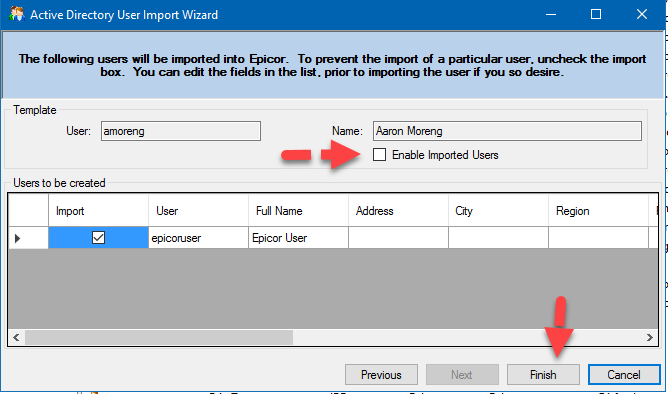Viewport: 668px width, 394px height.
Task: Click the greyed-out Next button
Action: pos(462,374)
